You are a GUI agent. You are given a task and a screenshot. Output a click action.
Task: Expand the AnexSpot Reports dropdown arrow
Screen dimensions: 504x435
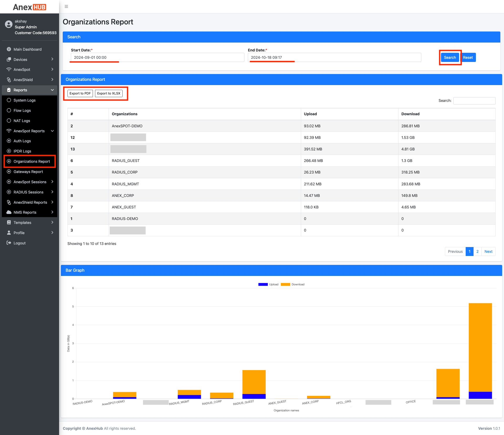click(52, 131)
